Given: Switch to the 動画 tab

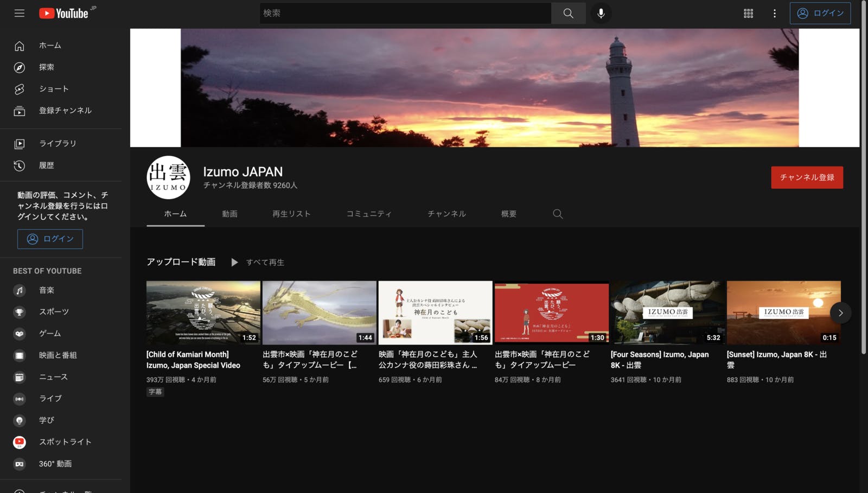Looking at the screenshot, I should [229, 214].
